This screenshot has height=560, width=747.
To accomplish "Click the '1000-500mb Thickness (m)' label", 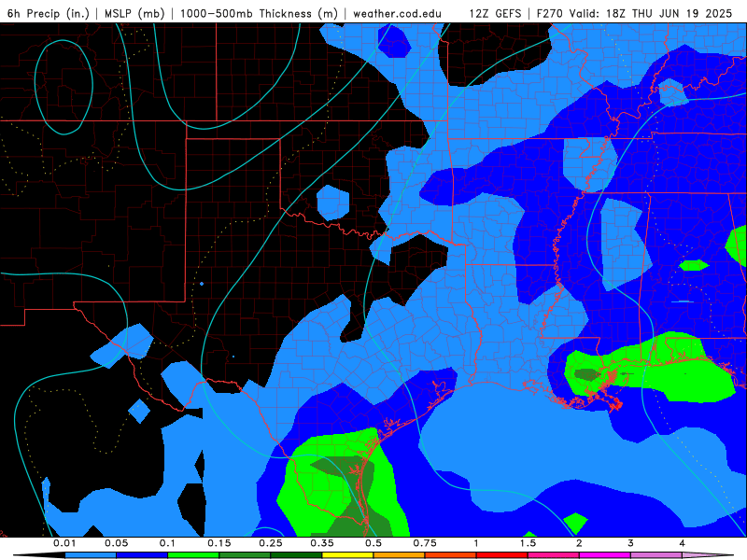I will 259,13.
